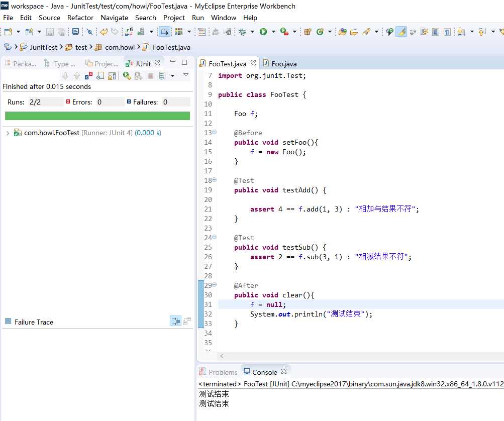
Task: Open the Search dropdown arrow
Action: click(376, 32)
